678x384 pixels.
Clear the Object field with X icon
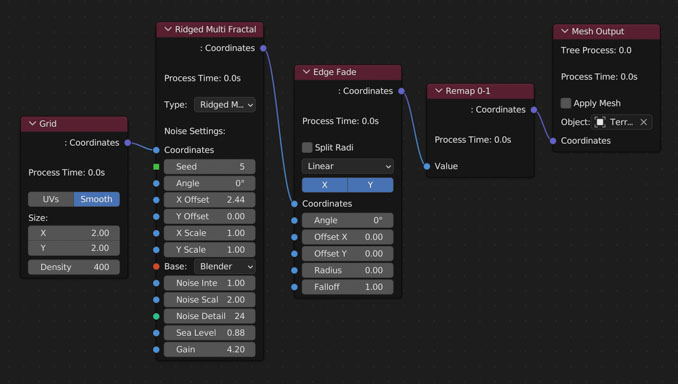coord(643,122)
